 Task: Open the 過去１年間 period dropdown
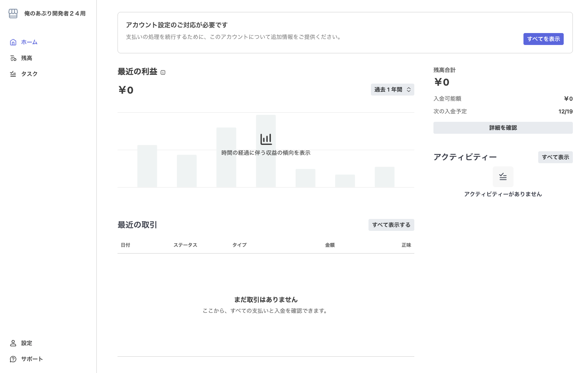(392, 89)
